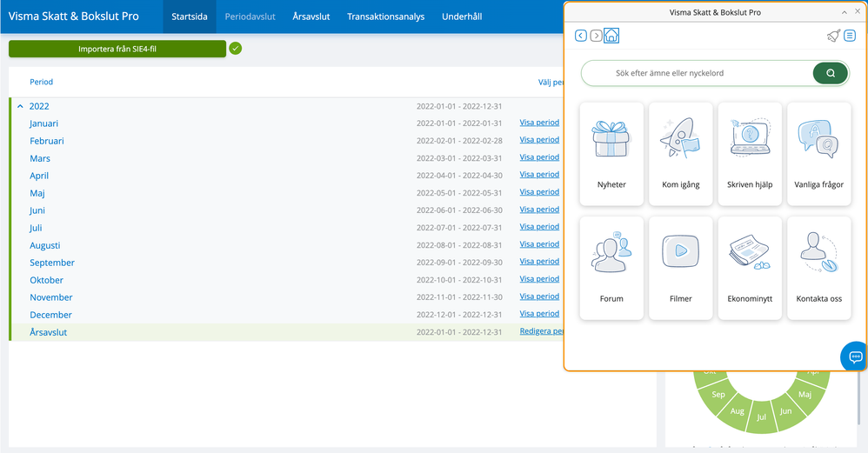Image resolution: width=868 pixels, height=453 pixels.
Task: Open the help panel list menu icon
Action: (850, 36)
